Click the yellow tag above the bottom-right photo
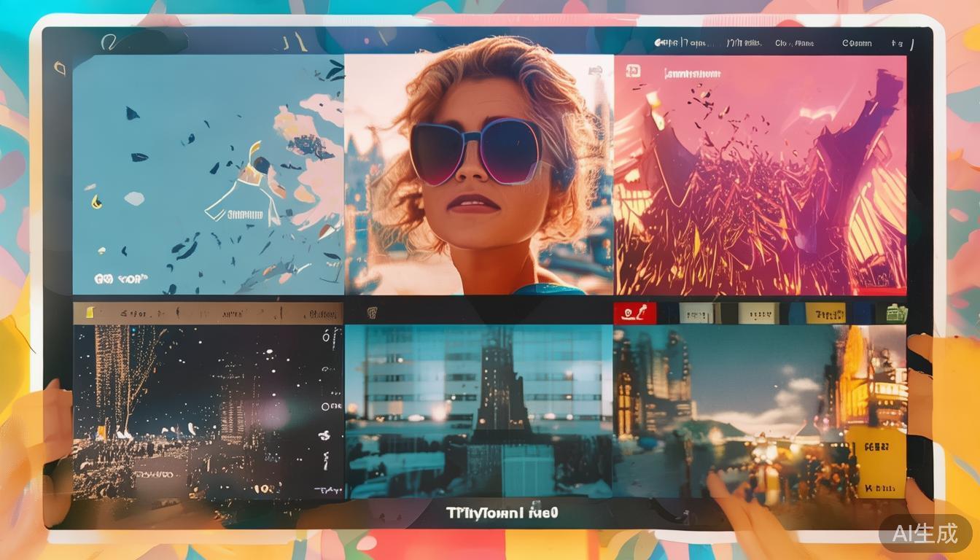Viewport: 980px width, 560px height. click(825, 313)
